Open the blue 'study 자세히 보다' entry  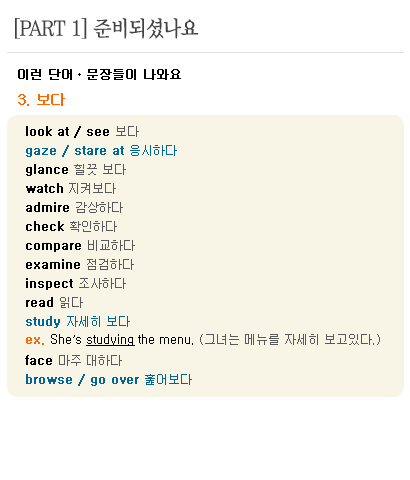pos(78,322)
